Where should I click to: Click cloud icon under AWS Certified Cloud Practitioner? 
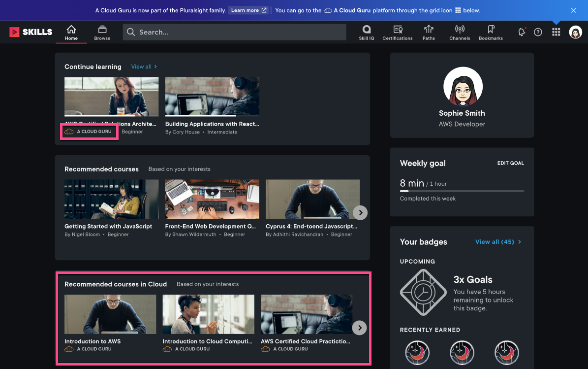[x=266, y=349]
